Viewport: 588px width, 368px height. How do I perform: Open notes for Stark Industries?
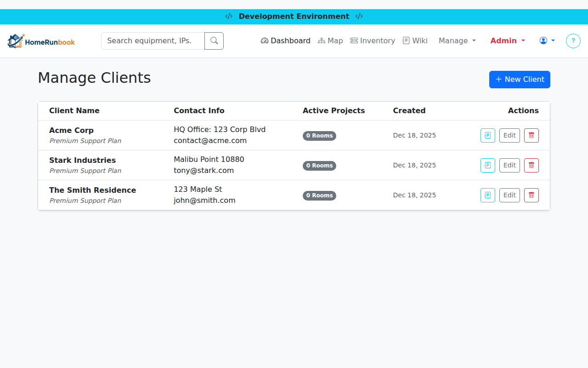(x=487, y=165)
